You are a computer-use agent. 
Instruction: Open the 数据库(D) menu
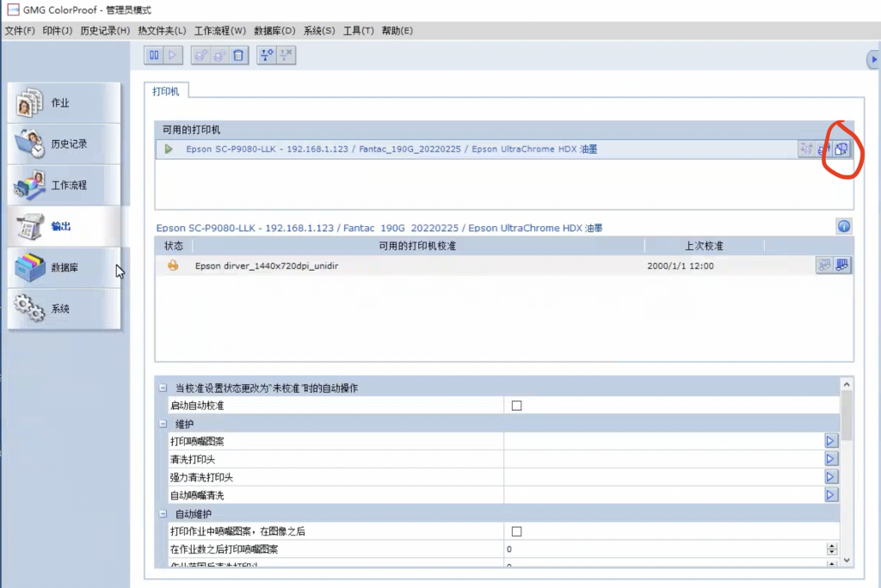point(274,31)
